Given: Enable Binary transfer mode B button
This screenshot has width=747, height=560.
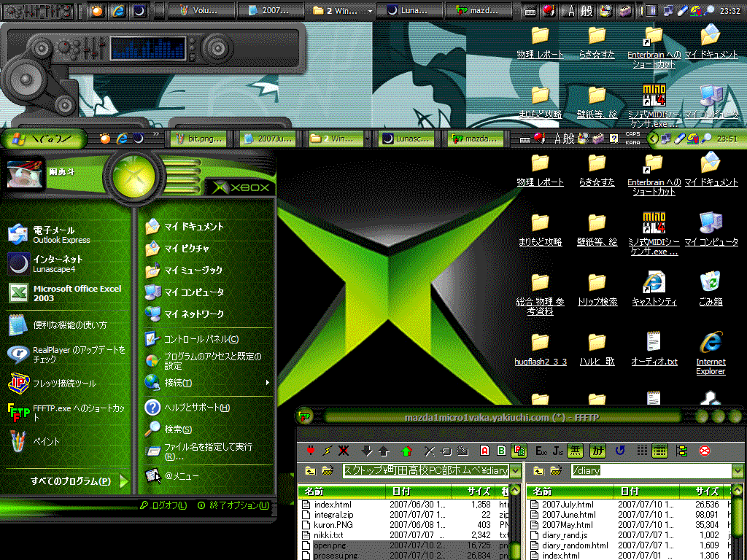Looking at the screenshot, I should 501,450.
